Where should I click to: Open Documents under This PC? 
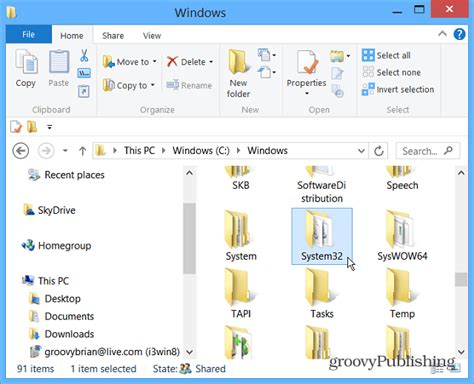coord(62,316)
